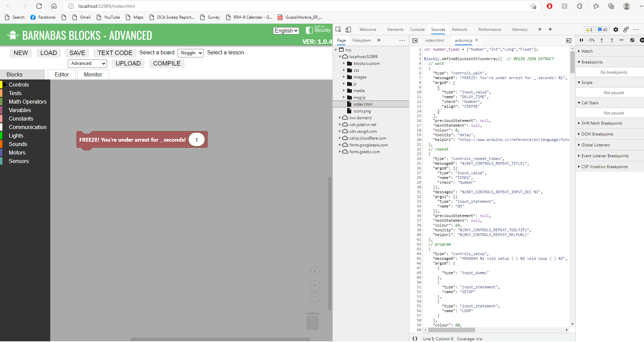Switch to the Elements DevTools tab
The image size is (644, 342).
tap(395, 30)
